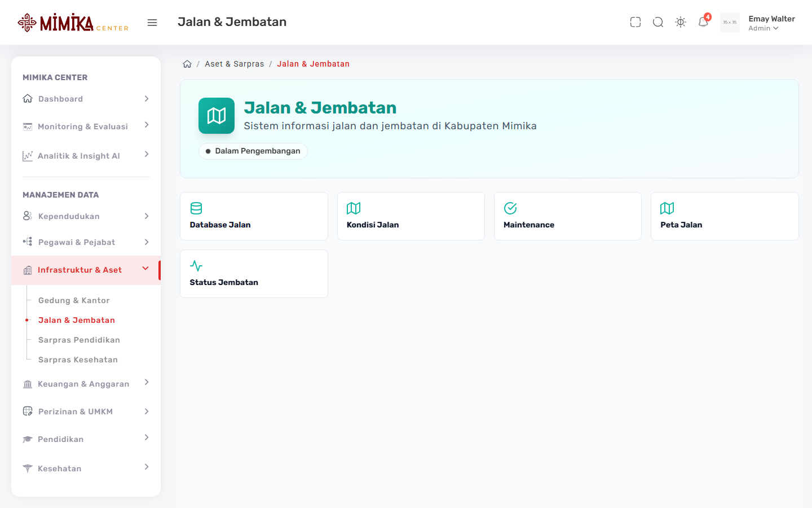Click the Mimika Center logo
The image size is (812, 508).
point(73,23)
